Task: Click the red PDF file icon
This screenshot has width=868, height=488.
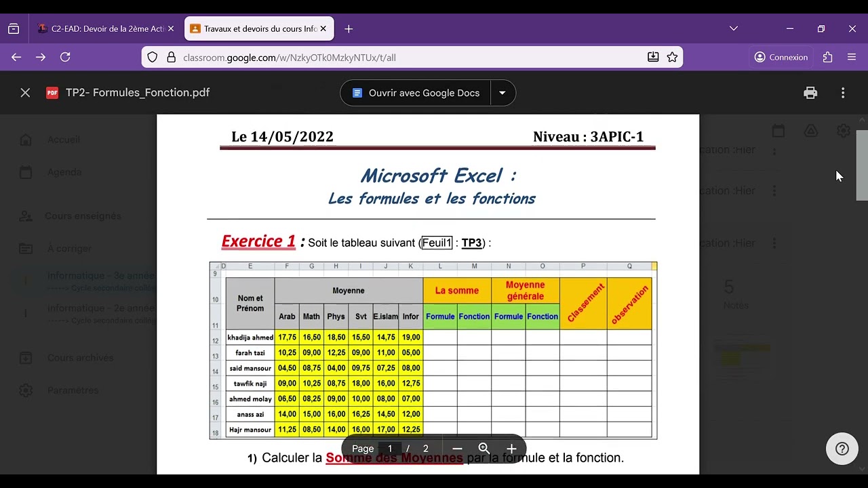Action: point(52,93)
